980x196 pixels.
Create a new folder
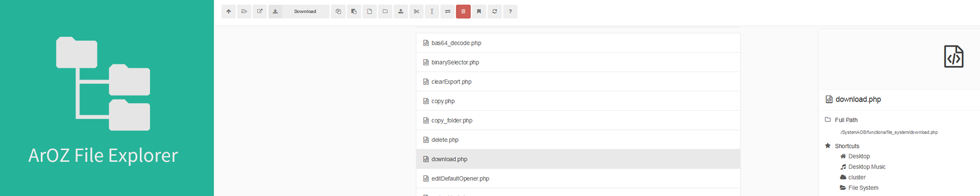coord(385,11)
